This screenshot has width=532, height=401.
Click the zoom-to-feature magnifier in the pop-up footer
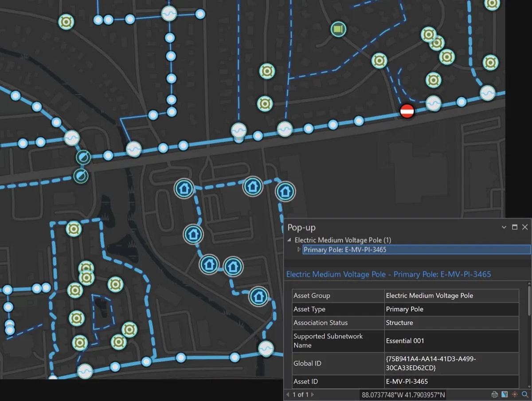click(x=525, y=394)
